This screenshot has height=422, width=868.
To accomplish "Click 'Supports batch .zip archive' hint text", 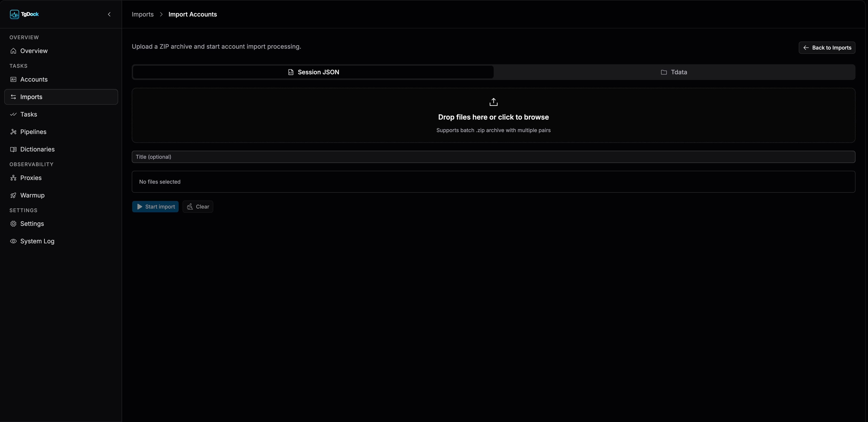I will (494, 130).
